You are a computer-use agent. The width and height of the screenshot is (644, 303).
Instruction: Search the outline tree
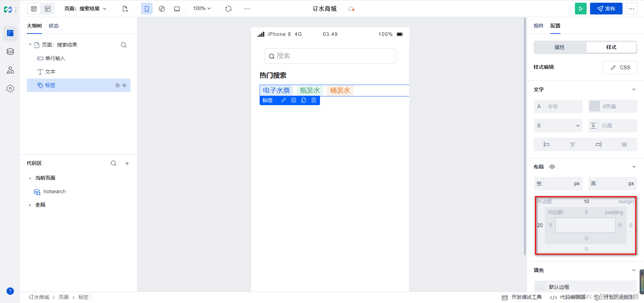coord(124,45)
